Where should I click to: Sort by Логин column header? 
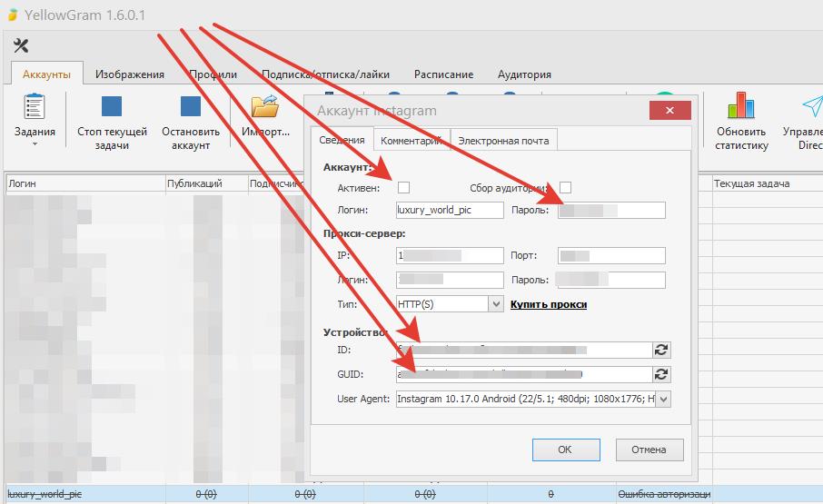click(85, 183)
